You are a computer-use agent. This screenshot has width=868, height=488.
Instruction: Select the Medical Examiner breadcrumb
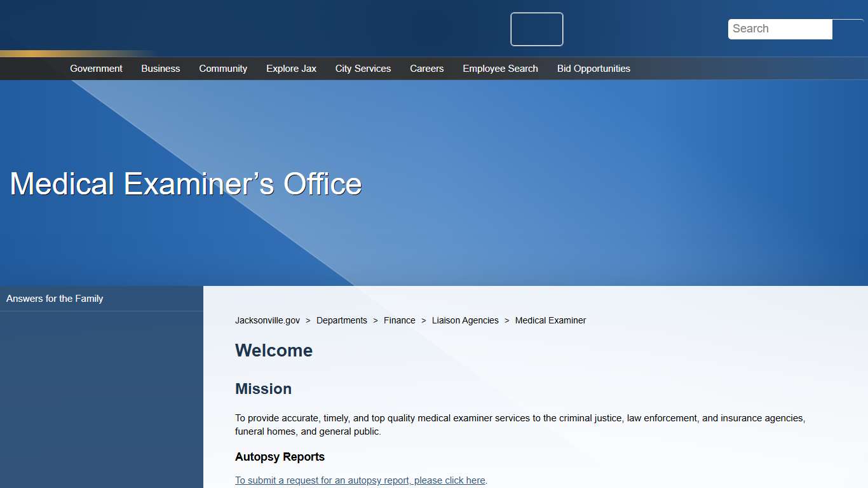click(x=550, y=320)
